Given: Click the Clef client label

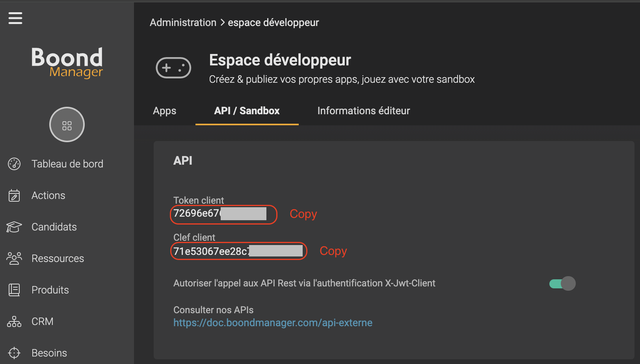Looking at the screenshot, I should point(194,237).
